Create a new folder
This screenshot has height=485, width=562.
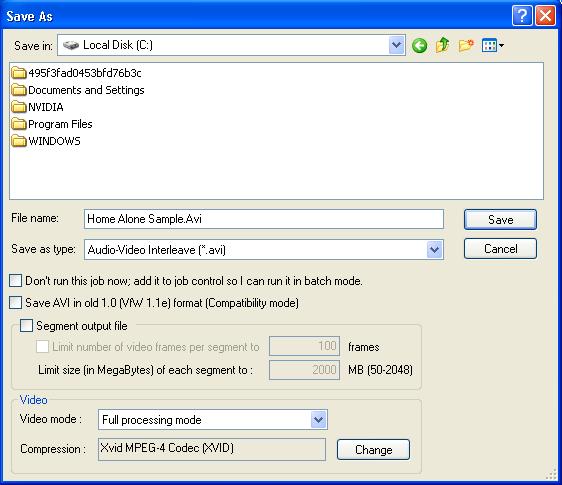pyautogui.click(x=466, y=45)
